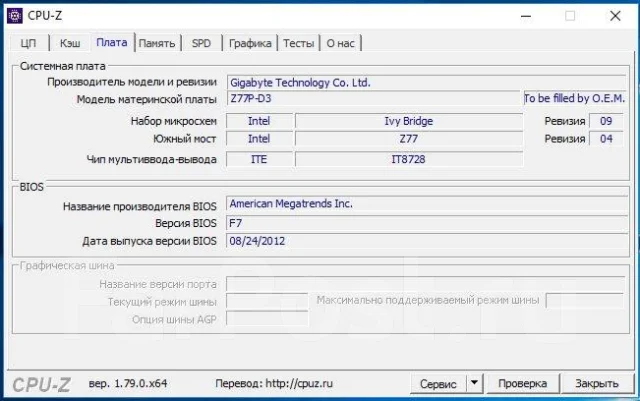This screenshot has height=401, width=640.
Task: Open the О нас tab
Action: (x=340, y=43)
